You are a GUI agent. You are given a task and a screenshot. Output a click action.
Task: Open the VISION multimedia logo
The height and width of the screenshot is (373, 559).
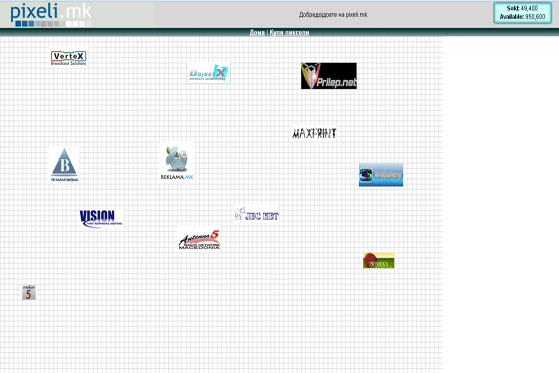tap(101, 218)
